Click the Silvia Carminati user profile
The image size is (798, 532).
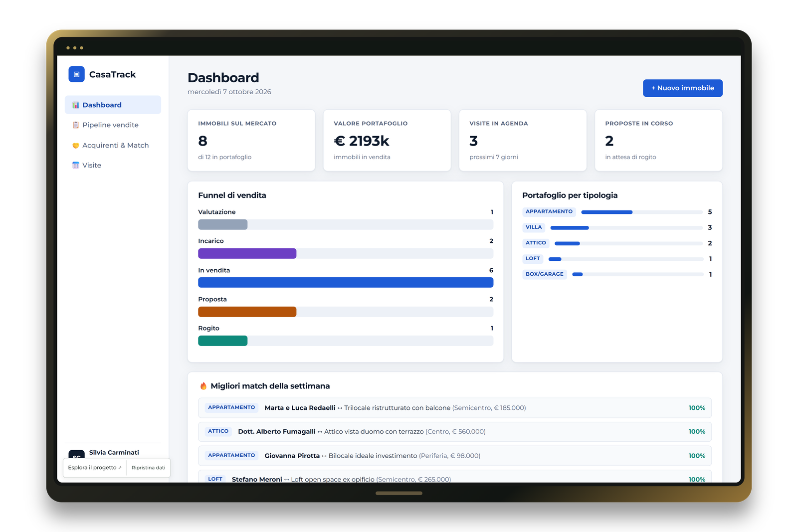tap(113, 453)
